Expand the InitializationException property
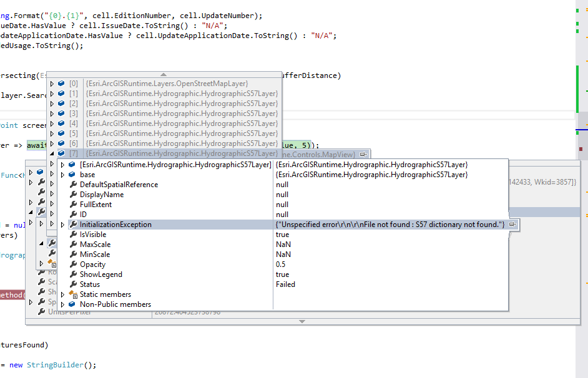 pos(62,225)
